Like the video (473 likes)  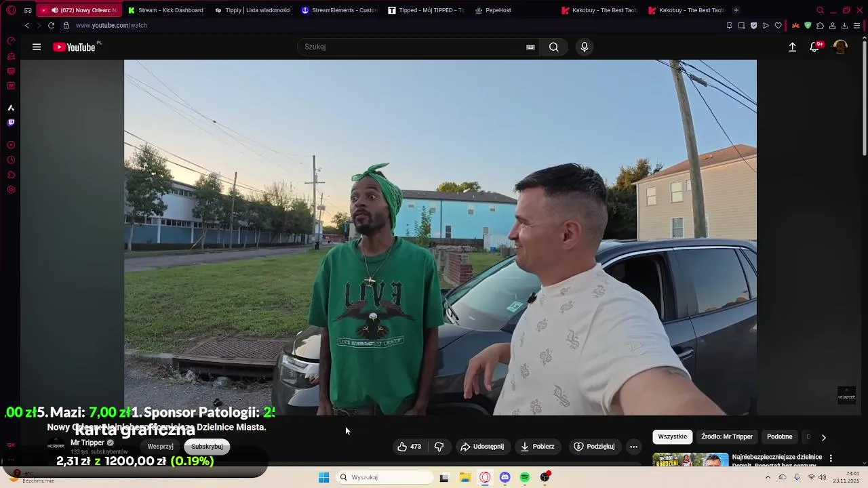point(409,447)
